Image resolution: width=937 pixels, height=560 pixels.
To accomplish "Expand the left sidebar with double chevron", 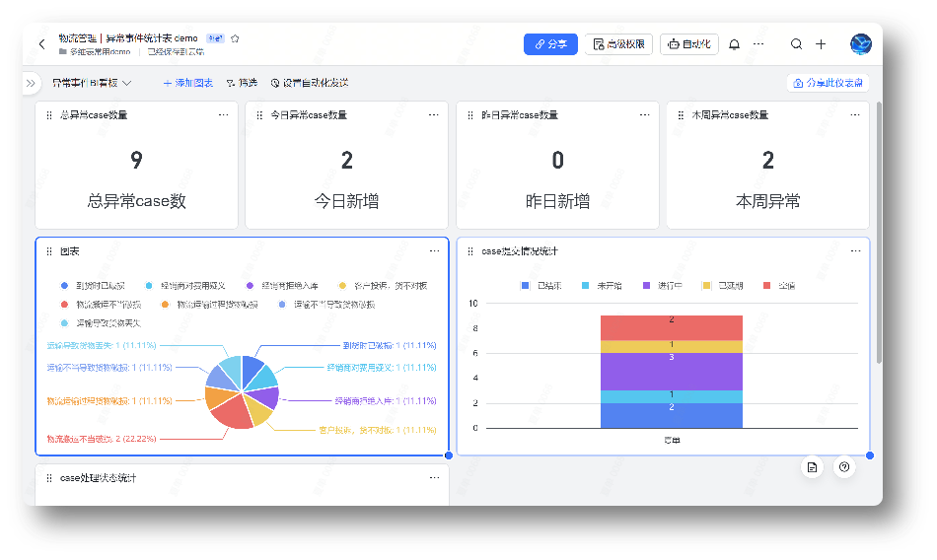I will 31,84.
